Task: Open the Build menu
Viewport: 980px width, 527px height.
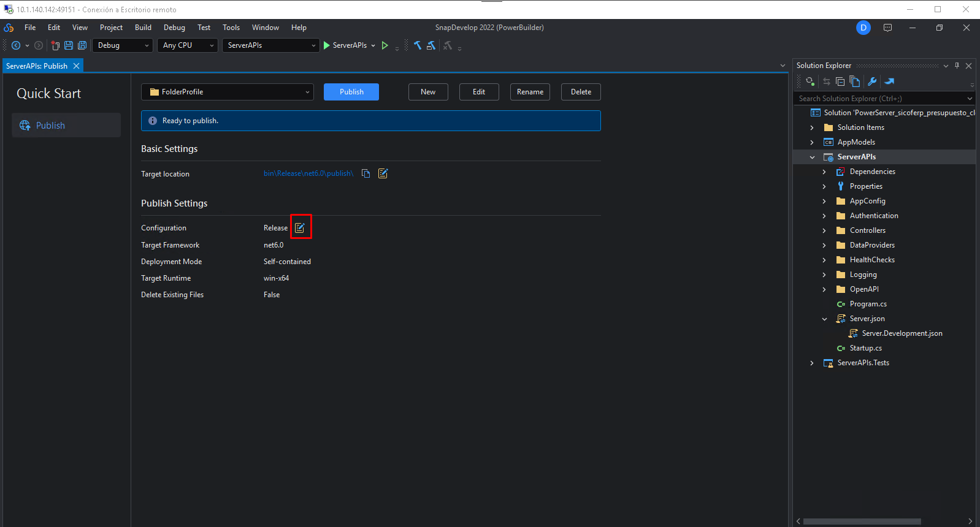Action: click(x=143, y=28)
